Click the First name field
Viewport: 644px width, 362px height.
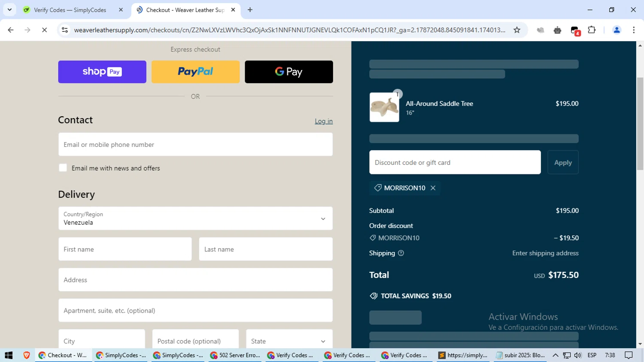coord(125,249)
